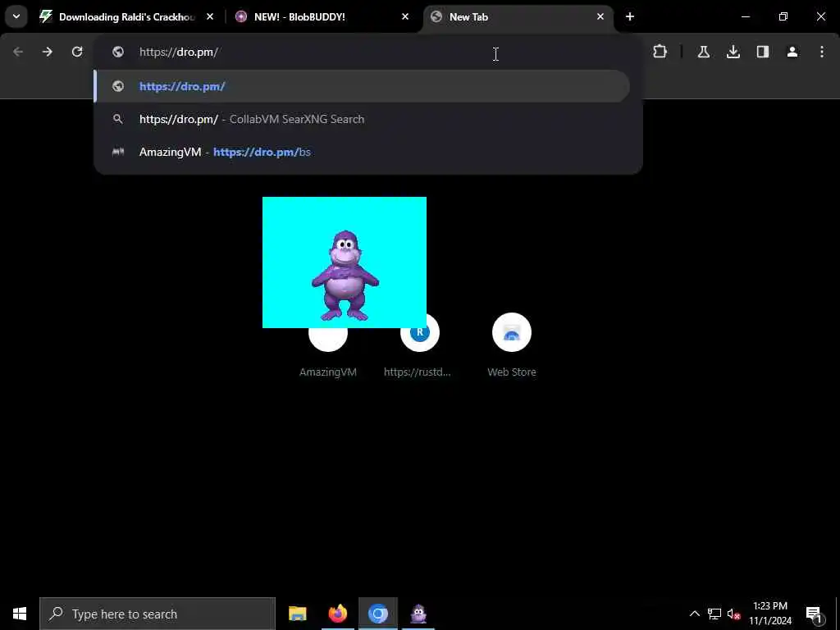The image size is (840, 630).
Task: Open the AmazingVM shortcut
Action: click(328, 345)
